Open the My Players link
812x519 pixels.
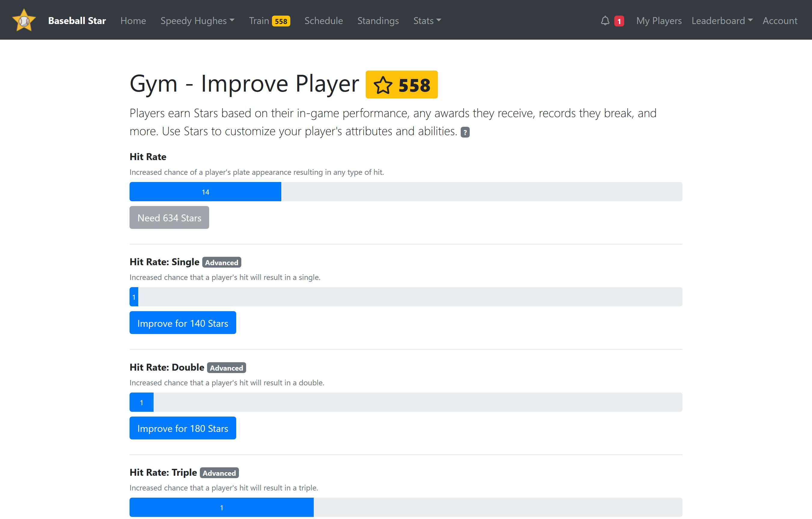658,20
